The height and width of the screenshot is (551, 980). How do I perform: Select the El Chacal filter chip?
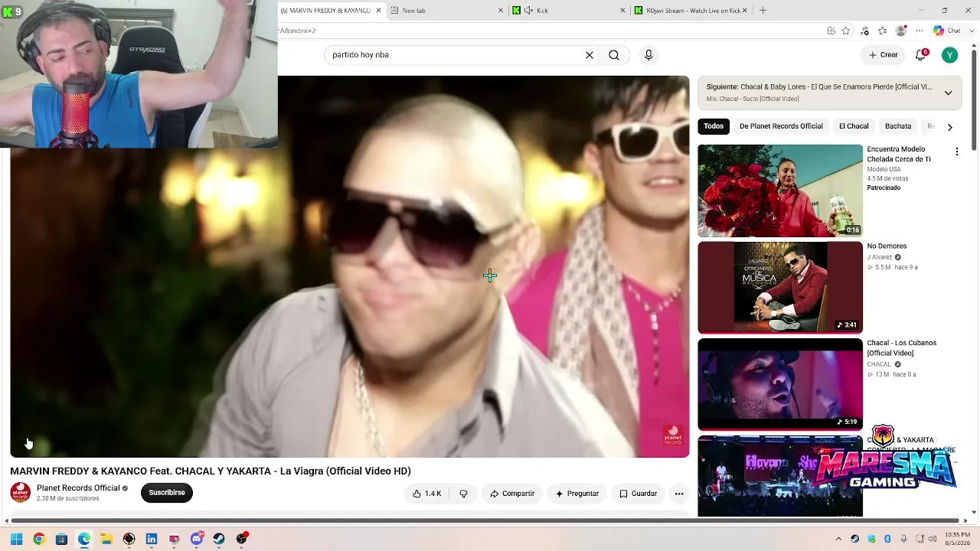click(x=854, y=126)
